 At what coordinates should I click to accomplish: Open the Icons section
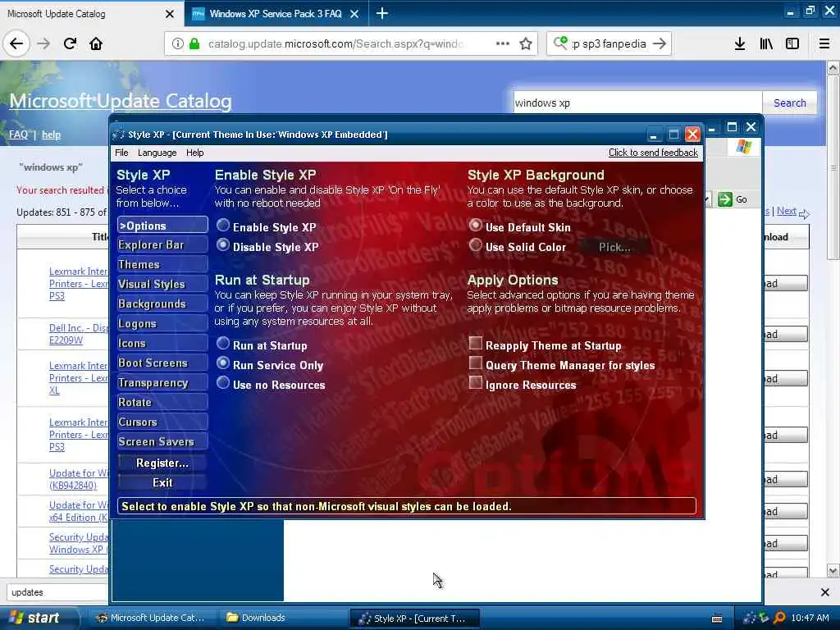tap(162, 344)
